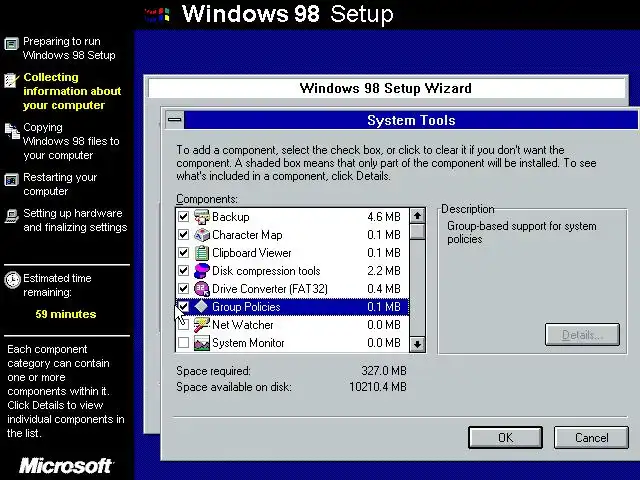
Task: Uncheck the Drive Converter (FAT32) checkbox
Action: pyautogui.click(x=183, y=289)
